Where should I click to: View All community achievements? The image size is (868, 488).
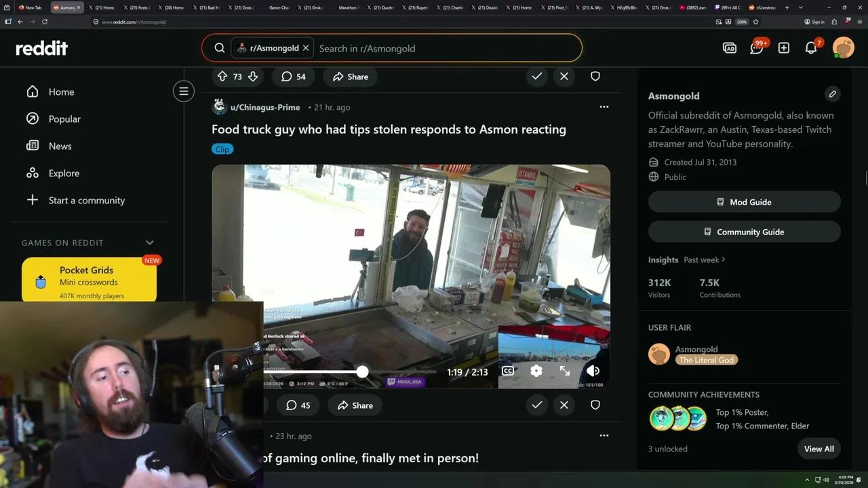click(x=819, y=449)
